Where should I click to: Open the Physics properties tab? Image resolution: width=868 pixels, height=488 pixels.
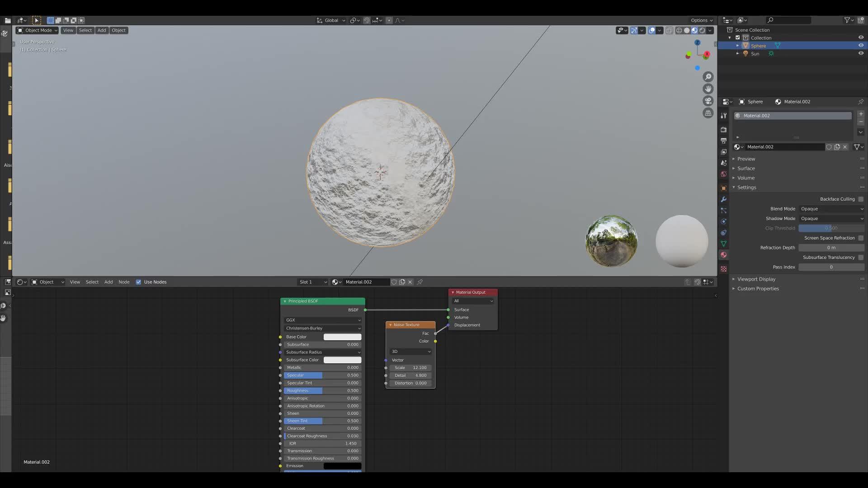(x=724, y=222)
